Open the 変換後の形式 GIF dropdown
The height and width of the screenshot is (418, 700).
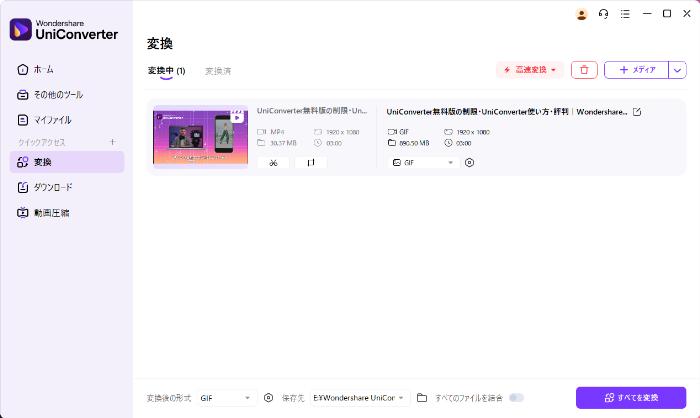(x=226, y=398)
